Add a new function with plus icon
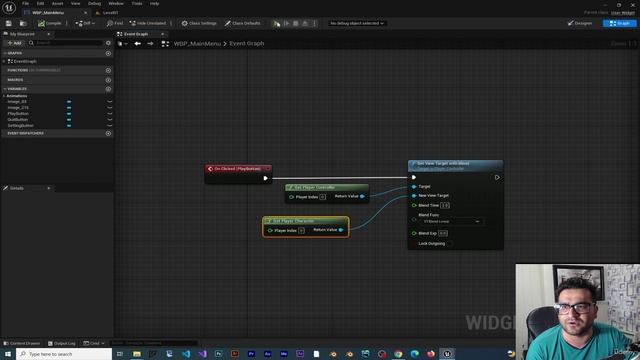This screenshot has height=360, width=640. 108,70
